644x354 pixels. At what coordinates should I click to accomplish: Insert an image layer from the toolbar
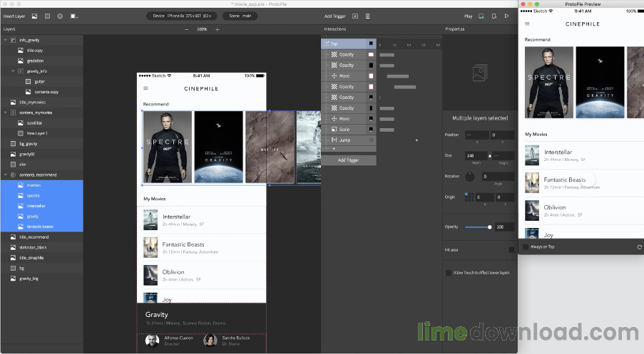[x=34, y=16]
